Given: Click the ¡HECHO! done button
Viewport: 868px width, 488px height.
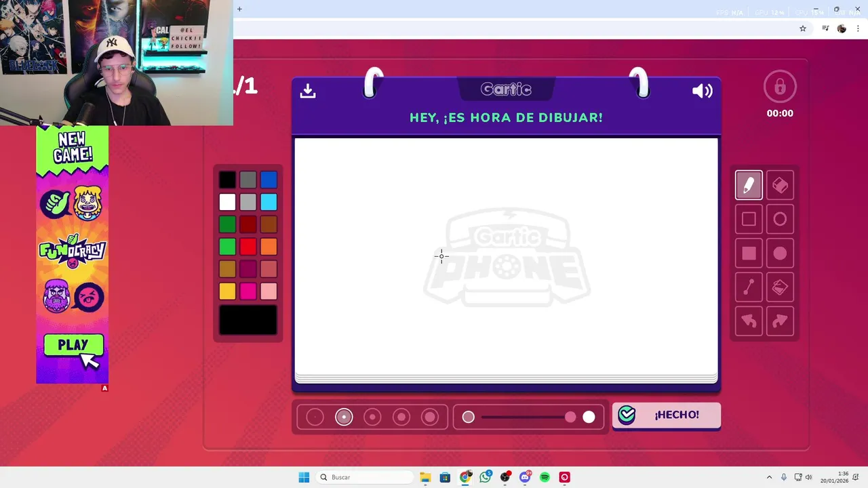Looking at the screenshot, I should point(667,415).
